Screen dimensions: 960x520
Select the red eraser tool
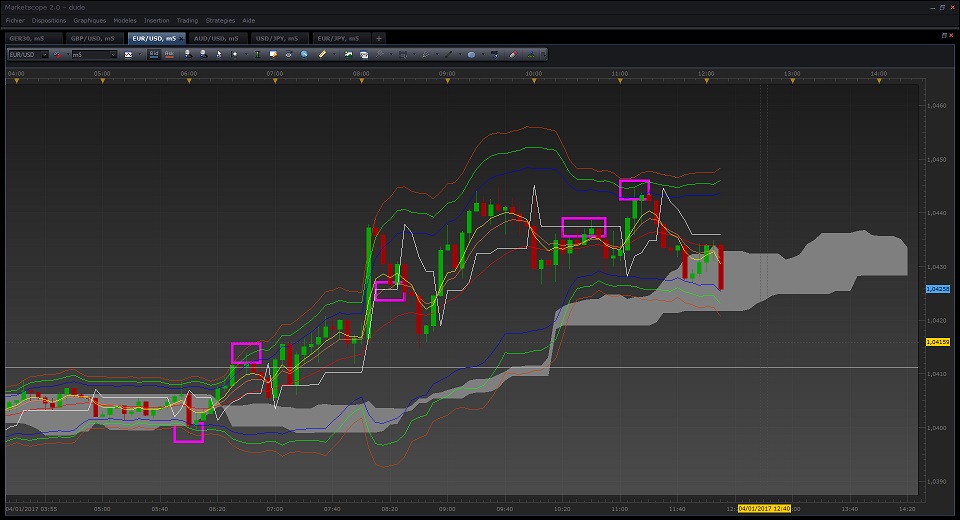513,55
